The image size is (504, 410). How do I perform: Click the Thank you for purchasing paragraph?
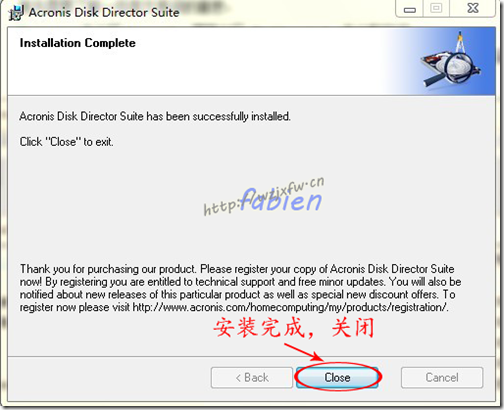240,288
